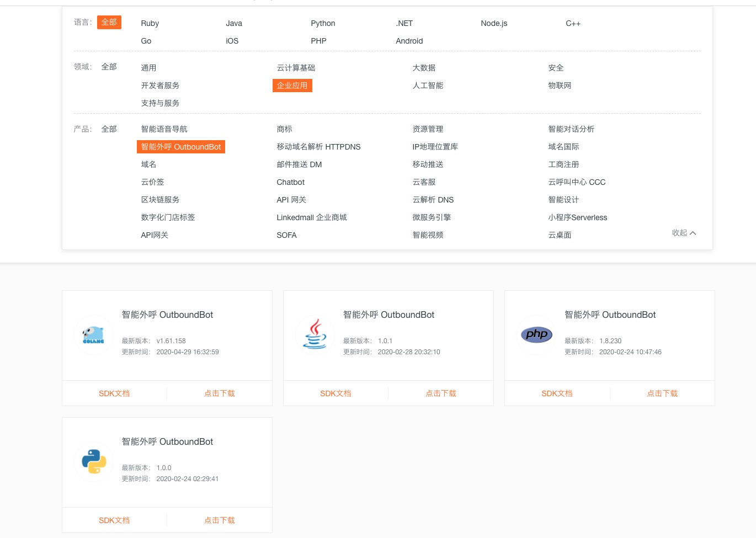Open SDK文档 for the Java card
The width and height of the screenshot is (756, 538).
[x=336, y=393]
